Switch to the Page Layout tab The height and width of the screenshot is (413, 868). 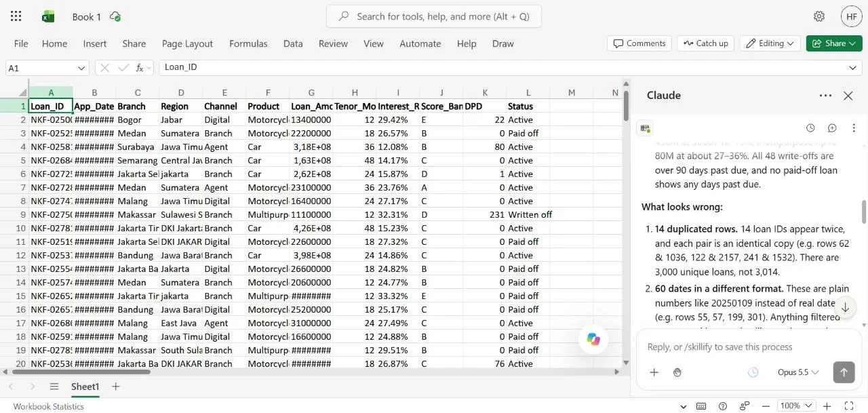[x=187, y=43]
